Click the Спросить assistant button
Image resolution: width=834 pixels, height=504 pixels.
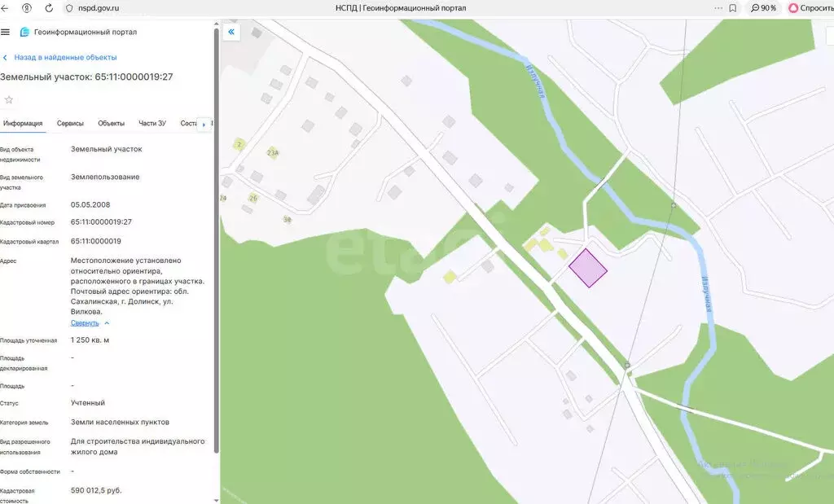[x=810, y=8]
